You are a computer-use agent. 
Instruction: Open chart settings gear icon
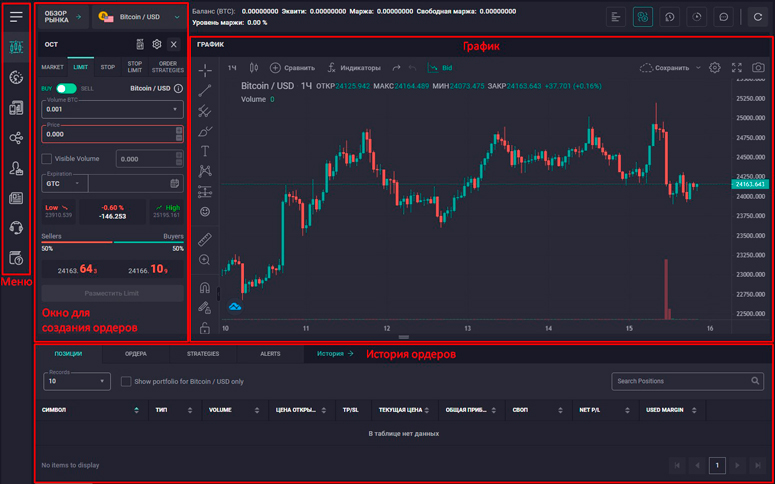coord(715,68)
